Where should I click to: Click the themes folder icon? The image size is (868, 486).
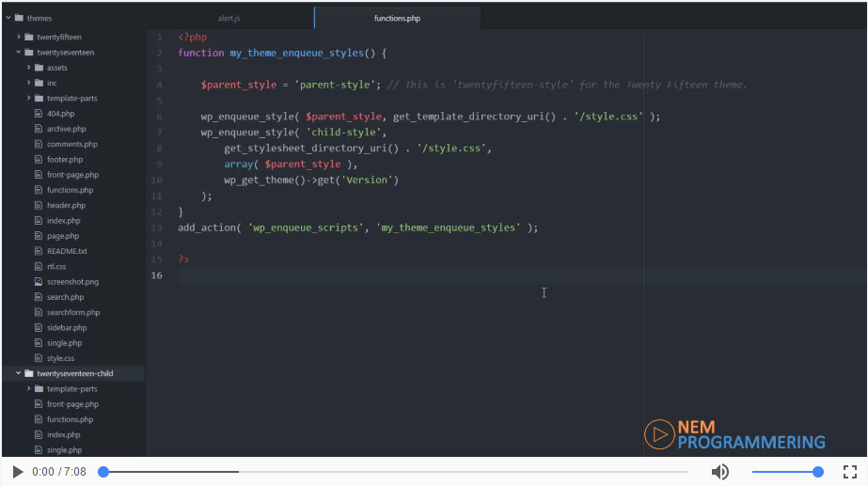pos(20,18)
